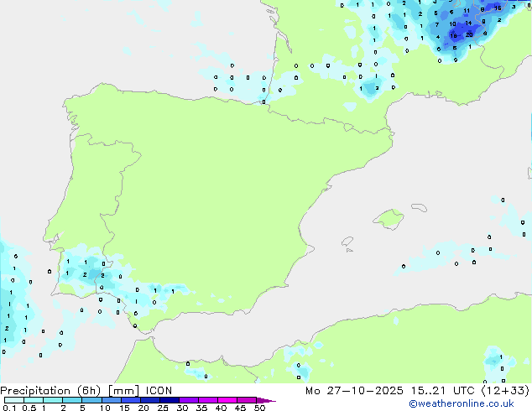Click the '20' precipitation value on the map

469,34
